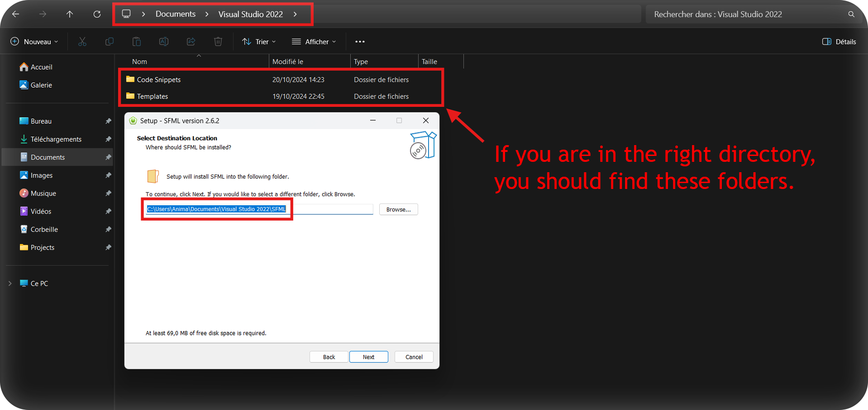Click Documents in the address breadcrumb
The height and width of the screenshot is (410, 868).
pyautogui.click(x=176, y=14)
